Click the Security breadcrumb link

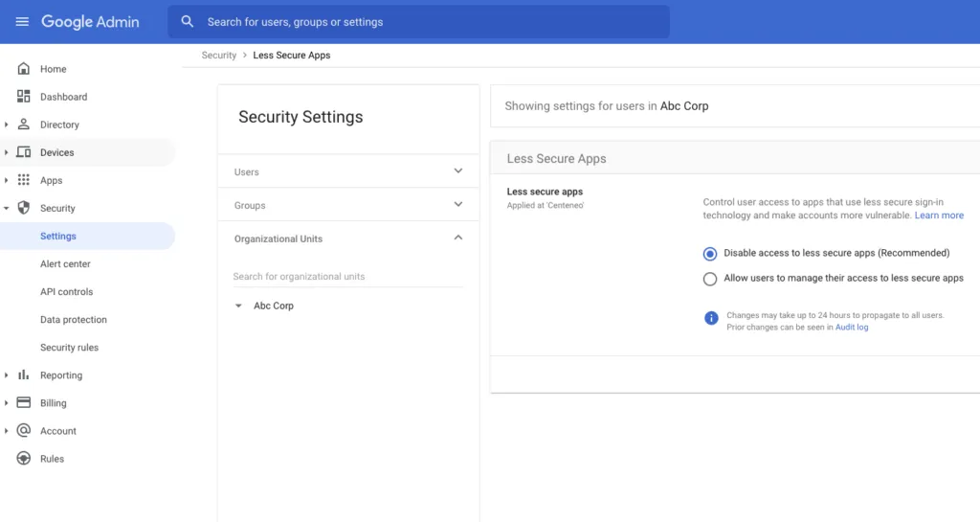click(x=219, y=55)
